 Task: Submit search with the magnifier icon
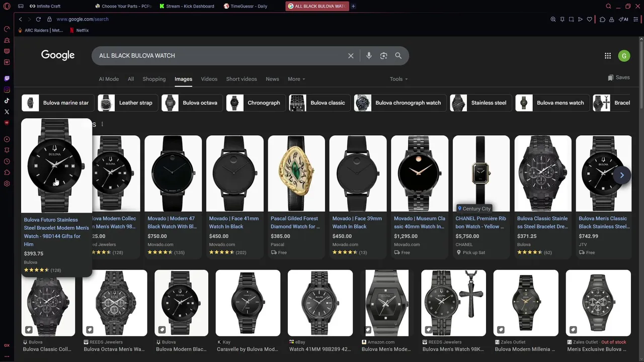[398, 56]
